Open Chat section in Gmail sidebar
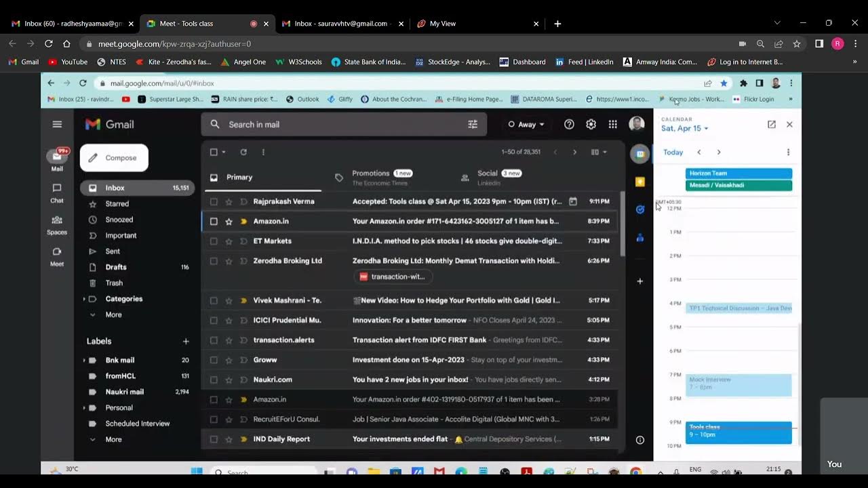The height and width of the screenshot is (488, 868). [x=57, y=192]
